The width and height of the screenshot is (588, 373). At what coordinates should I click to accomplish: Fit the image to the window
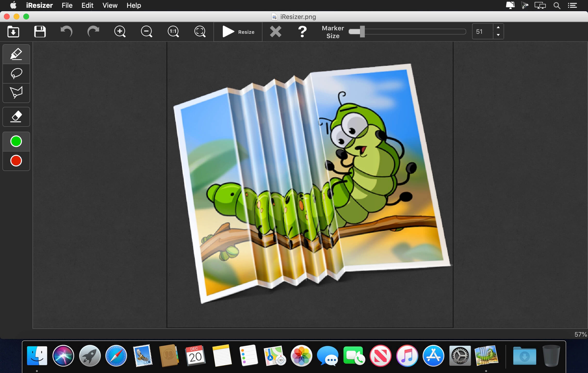(200, 32)
